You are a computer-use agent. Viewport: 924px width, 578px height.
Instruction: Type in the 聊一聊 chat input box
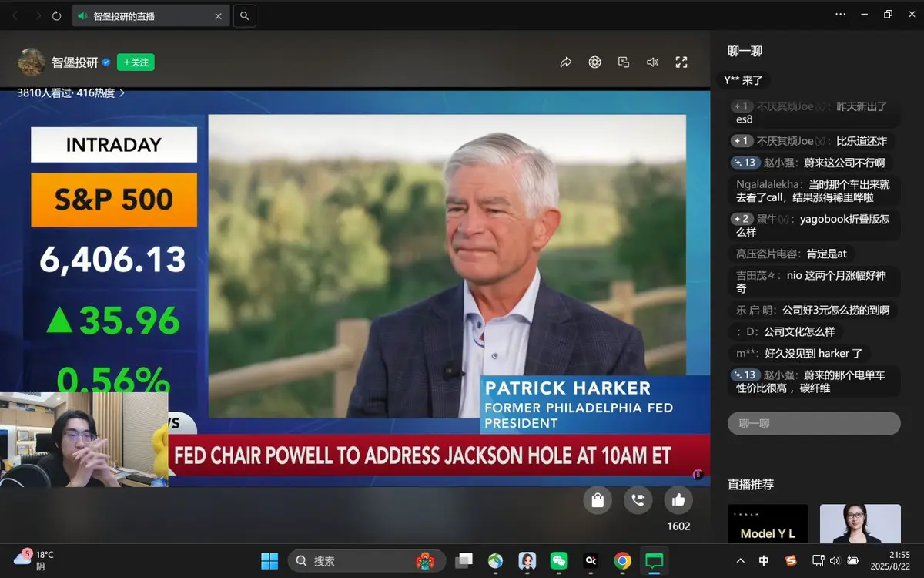point(813,423)
